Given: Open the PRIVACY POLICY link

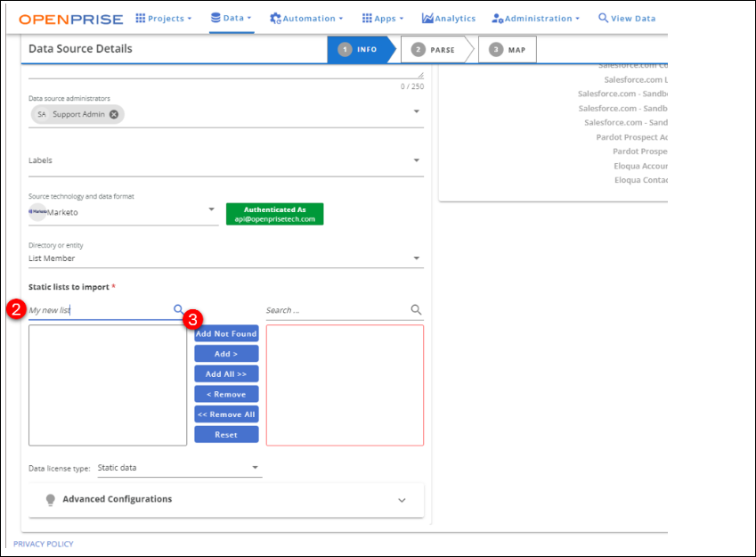Looking at the screenshot, I should point(44,544).
